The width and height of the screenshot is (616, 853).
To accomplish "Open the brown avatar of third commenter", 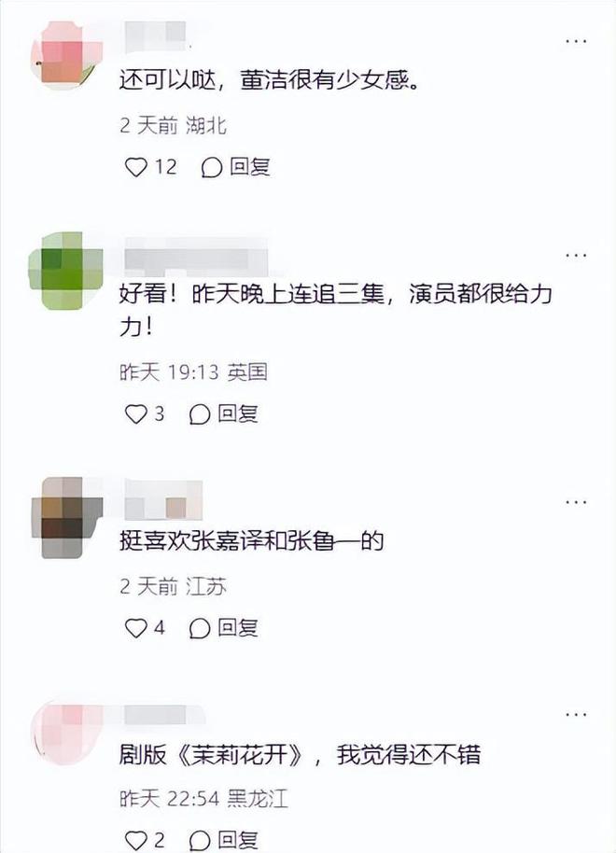I will click(66, 517).
